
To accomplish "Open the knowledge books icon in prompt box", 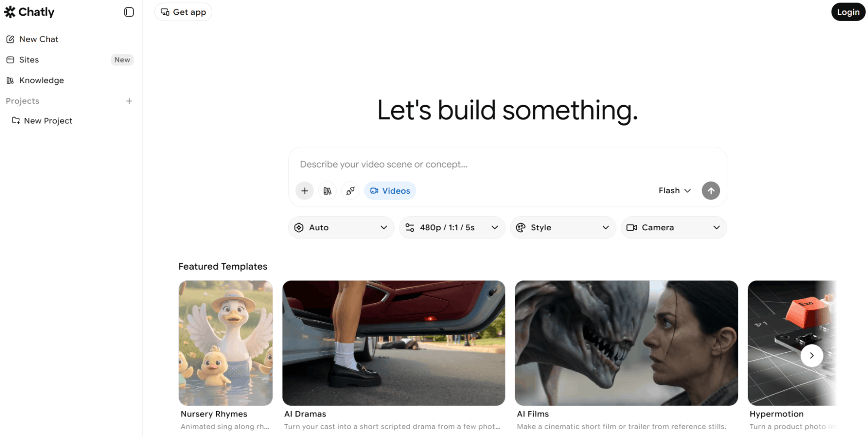I will [x=327, y=191].
